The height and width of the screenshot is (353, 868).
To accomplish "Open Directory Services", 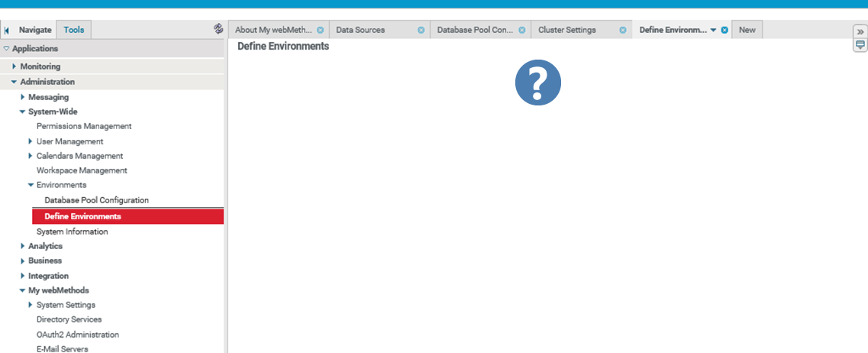I will (x=69, y=319).
